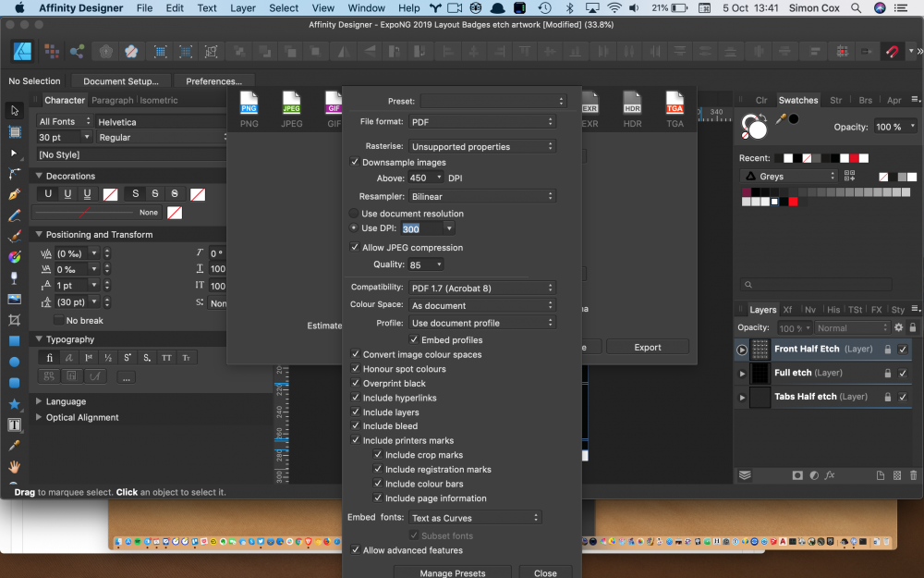Open the layer effects (fx) editor
The height and width of the screenshot is (578, 924).
[x=830, y=475]
